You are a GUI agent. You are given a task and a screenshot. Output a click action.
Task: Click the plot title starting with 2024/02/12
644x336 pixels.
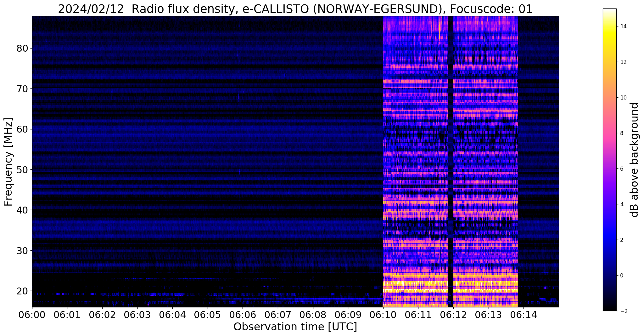point(295,9)
